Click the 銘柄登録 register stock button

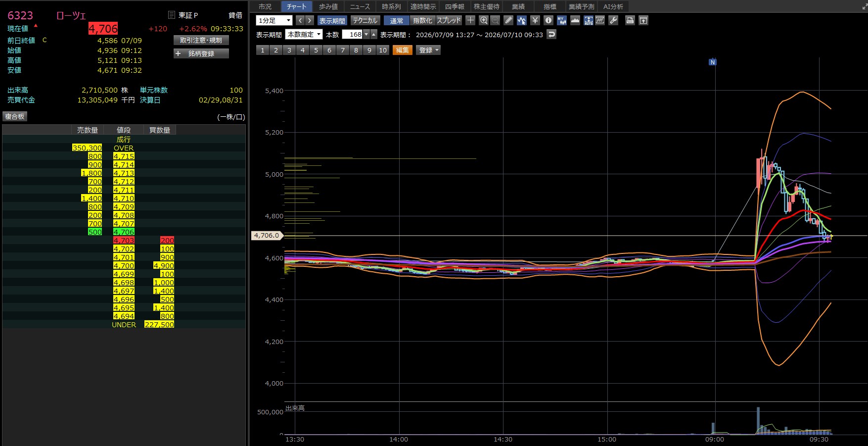[x=201, y=53]
